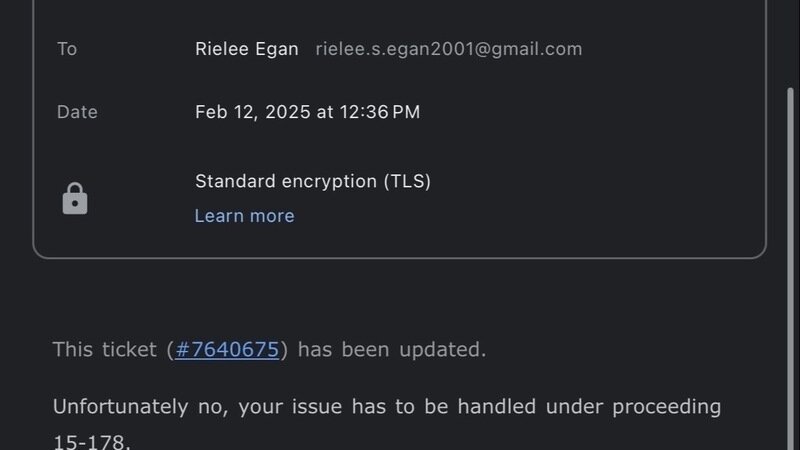The height and width of the screenshot is (450, 800).
Task: Click the Standard encryption (TLS) text
Action: pos(312,181)
